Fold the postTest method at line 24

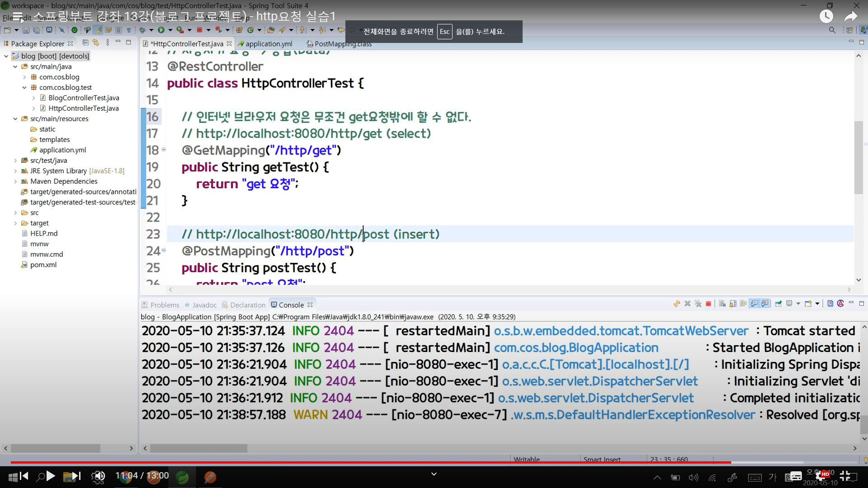[x=164, y=250]
